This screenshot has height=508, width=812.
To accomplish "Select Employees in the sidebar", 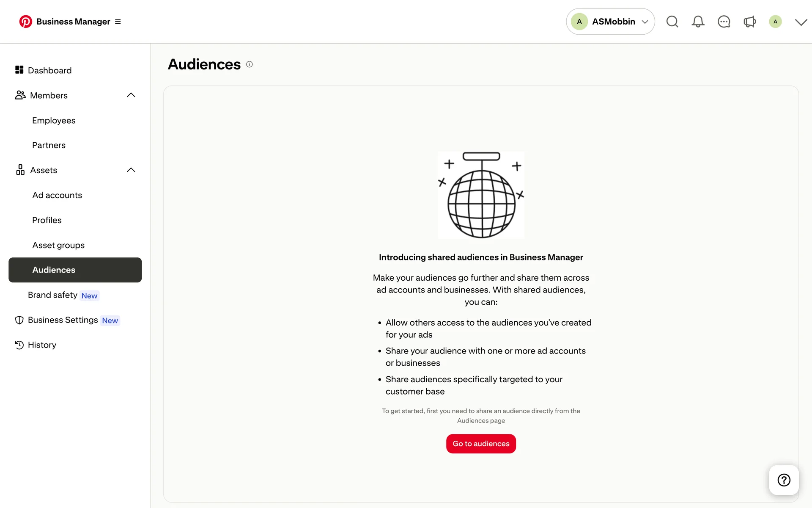I will pyautogui.click(x=54, y=120).
